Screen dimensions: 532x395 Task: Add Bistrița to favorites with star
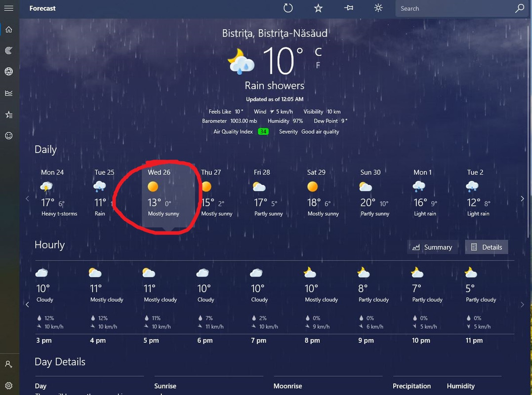[x=318, y=8]
